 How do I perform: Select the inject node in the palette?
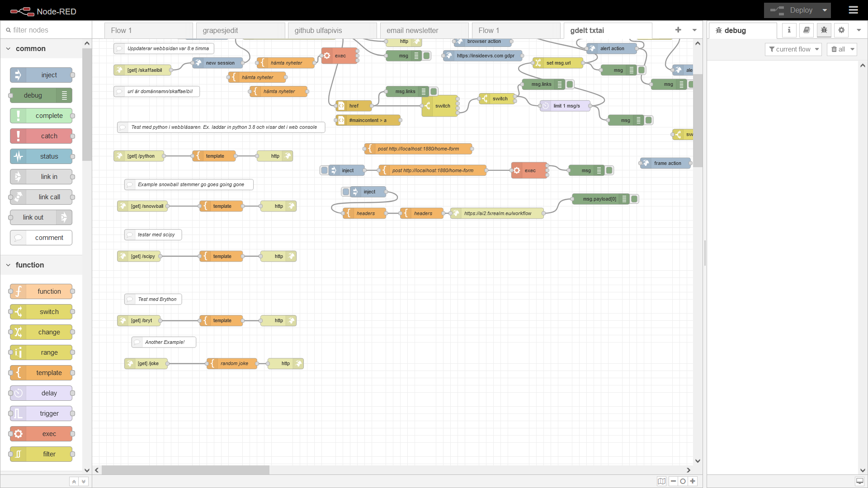click(x=41, y=75)
